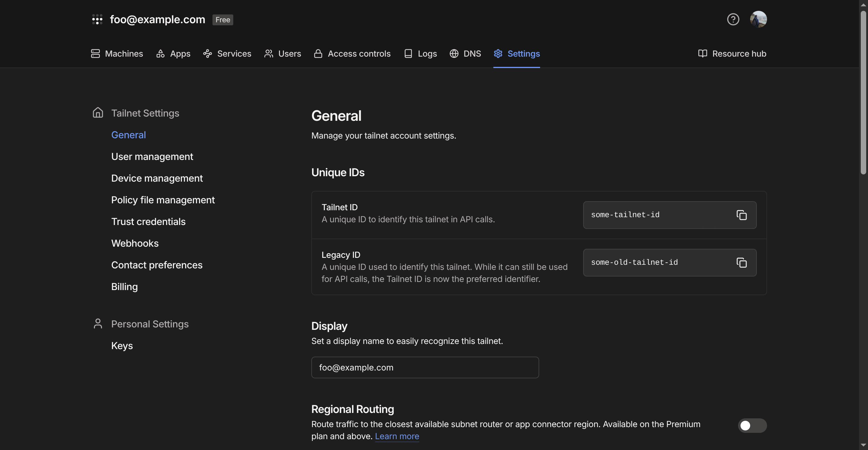Click the Machines server icon

click(95, 54)
